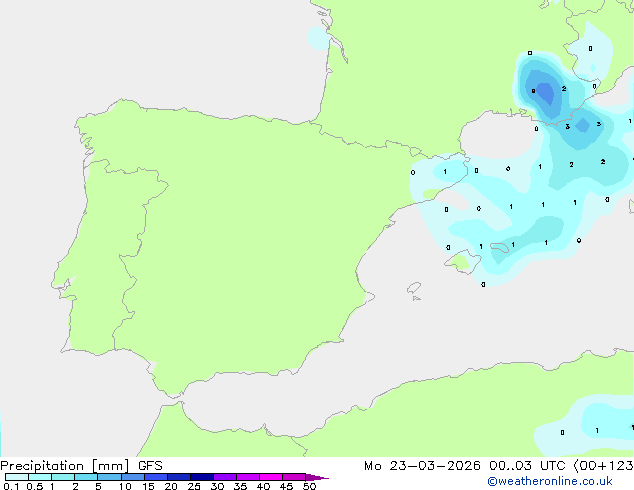The height and width of the screenshot is (490, 634).
Task: Click the 40–45 mm magenta legend box
Action: pyautogui.click(x=271, y=477)
